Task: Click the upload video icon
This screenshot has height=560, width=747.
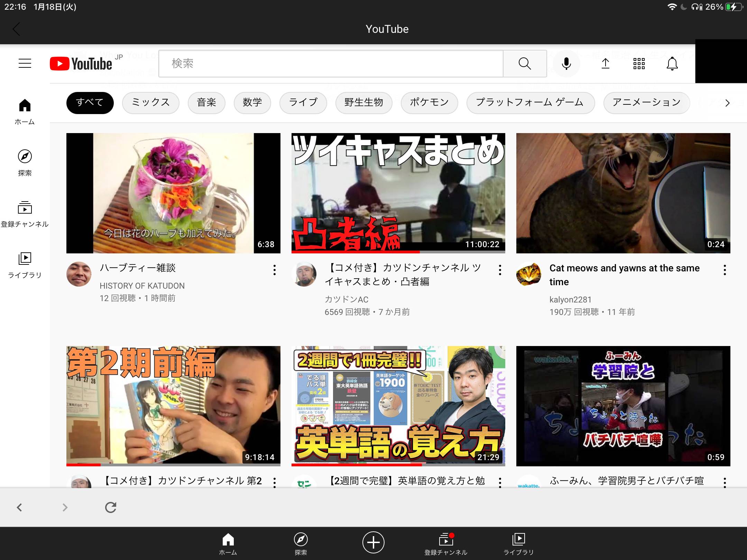Action: click(x=605, y=63)
